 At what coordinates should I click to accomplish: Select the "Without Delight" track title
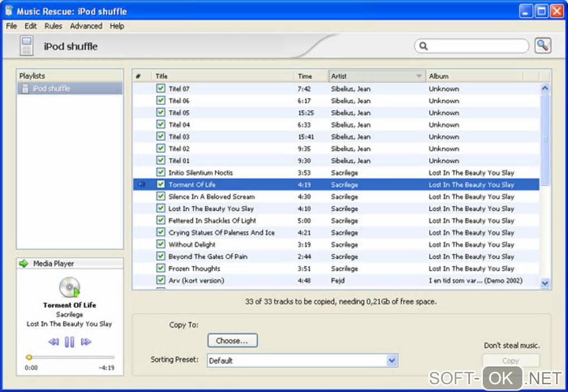(x=192, y=244)
